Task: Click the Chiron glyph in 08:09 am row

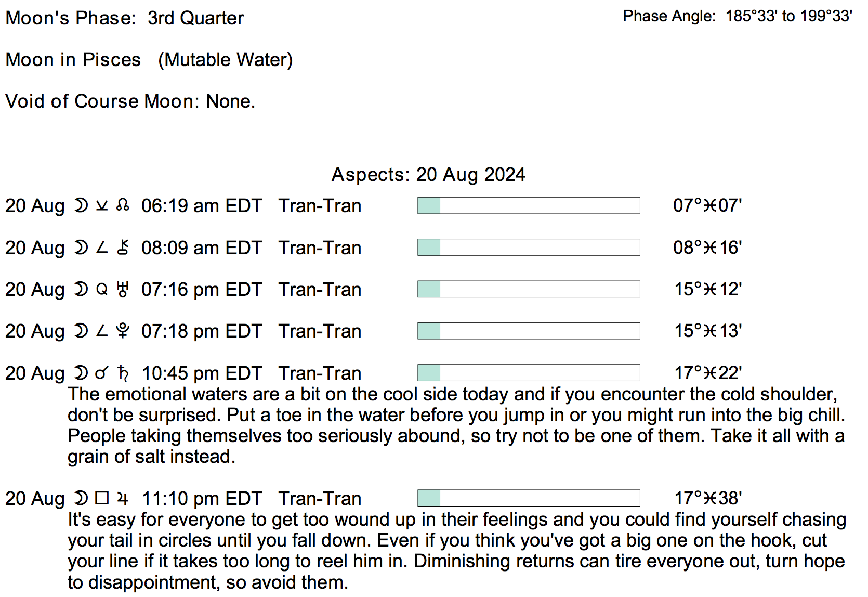Action: 123,248
